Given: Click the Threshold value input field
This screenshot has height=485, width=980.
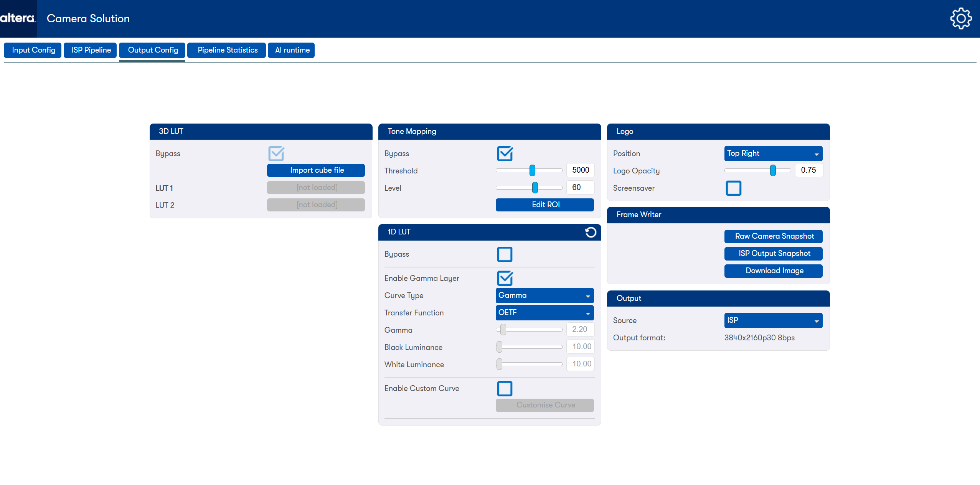Looking at the screenshot, I should [580, 170].
